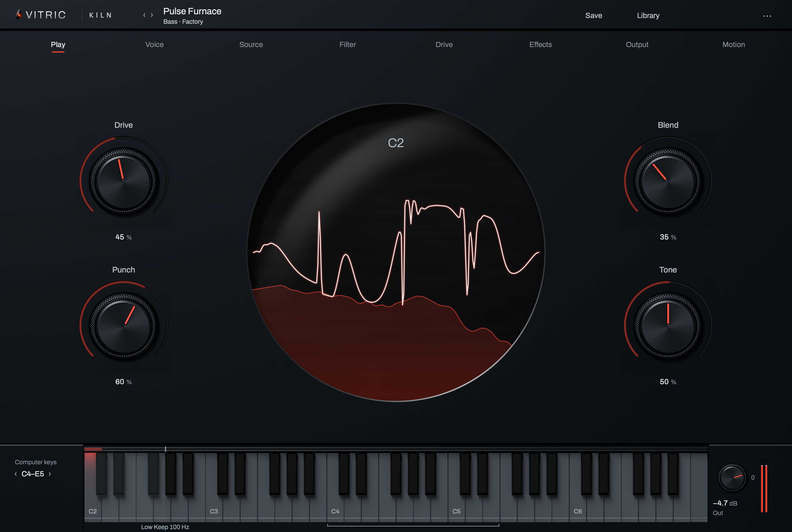Switch to the Voice tab
The width and height of the screenshot is (792, 532).
[154, 44]
